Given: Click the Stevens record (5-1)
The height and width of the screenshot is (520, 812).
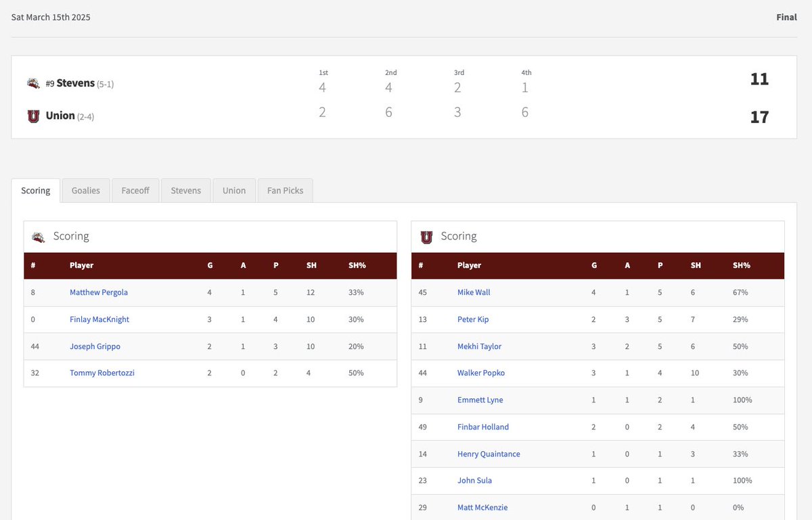Looking at the screenshot, I should pos(106,84).
